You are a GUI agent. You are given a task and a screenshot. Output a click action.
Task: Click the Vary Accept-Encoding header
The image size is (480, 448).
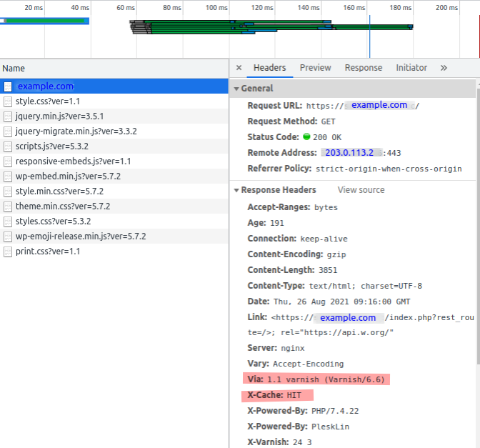coord(296,364)
